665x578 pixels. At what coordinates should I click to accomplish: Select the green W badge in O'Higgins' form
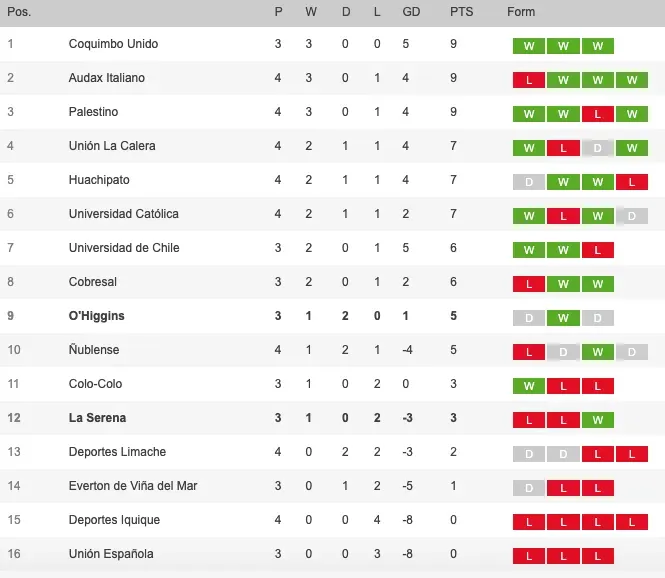click(x=563, y=318)
